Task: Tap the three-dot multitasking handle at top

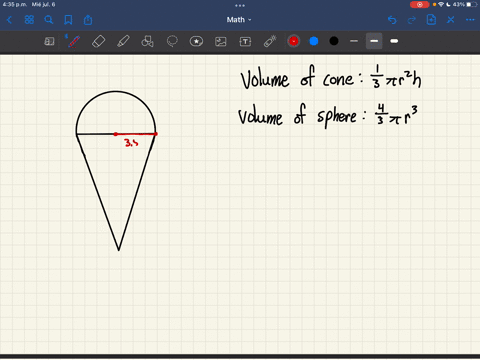Action: coord(240,5)
